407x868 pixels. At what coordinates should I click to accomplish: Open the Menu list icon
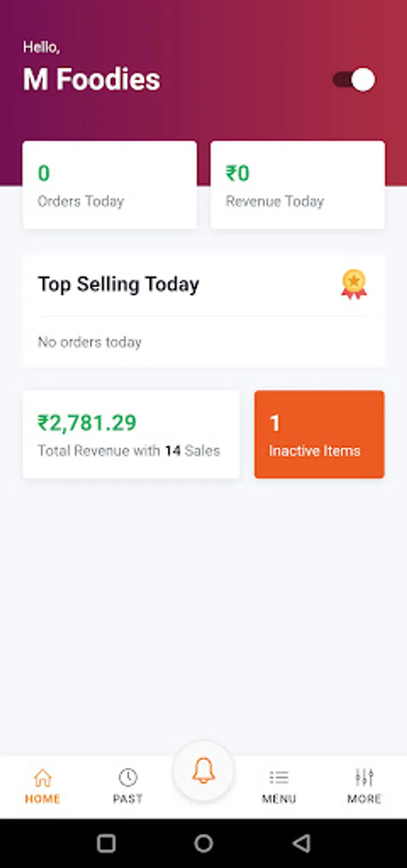[279, 778]
